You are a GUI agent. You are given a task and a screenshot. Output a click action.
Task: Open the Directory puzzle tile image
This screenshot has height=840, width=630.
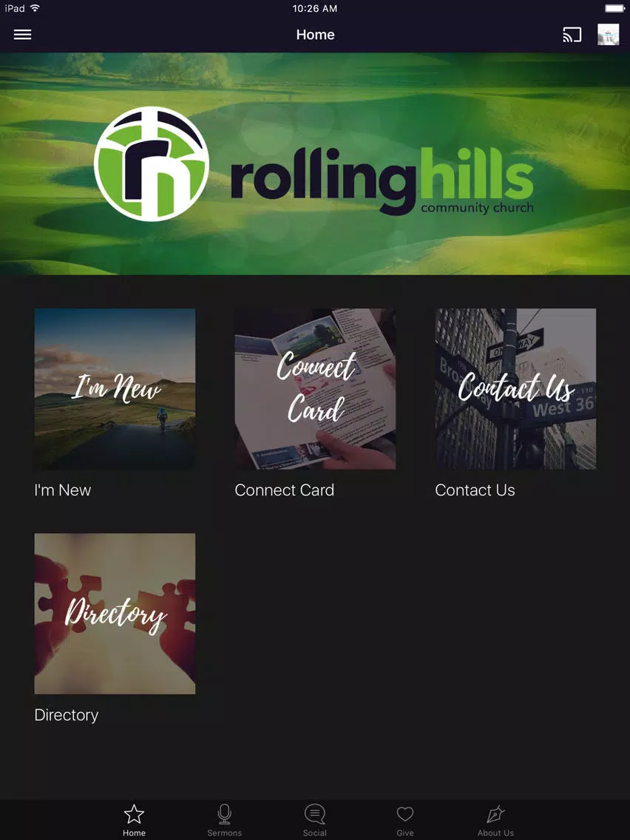tap(115, 614)
